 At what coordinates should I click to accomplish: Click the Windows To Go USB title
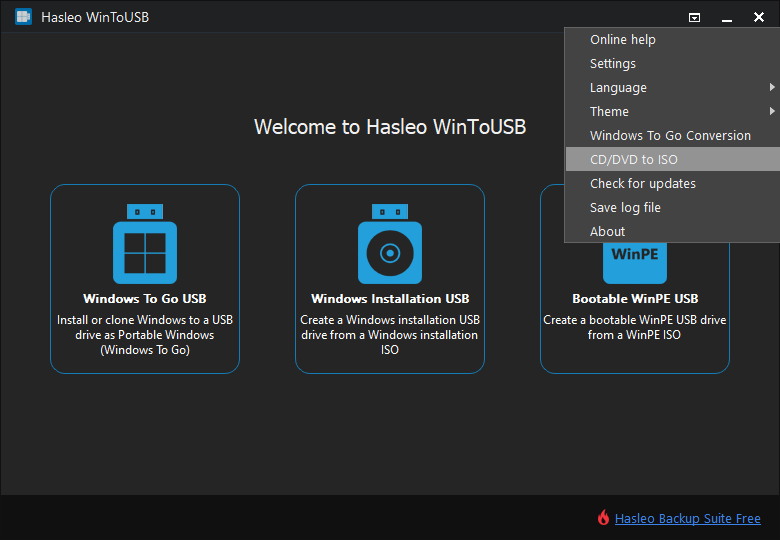[145, 298]
